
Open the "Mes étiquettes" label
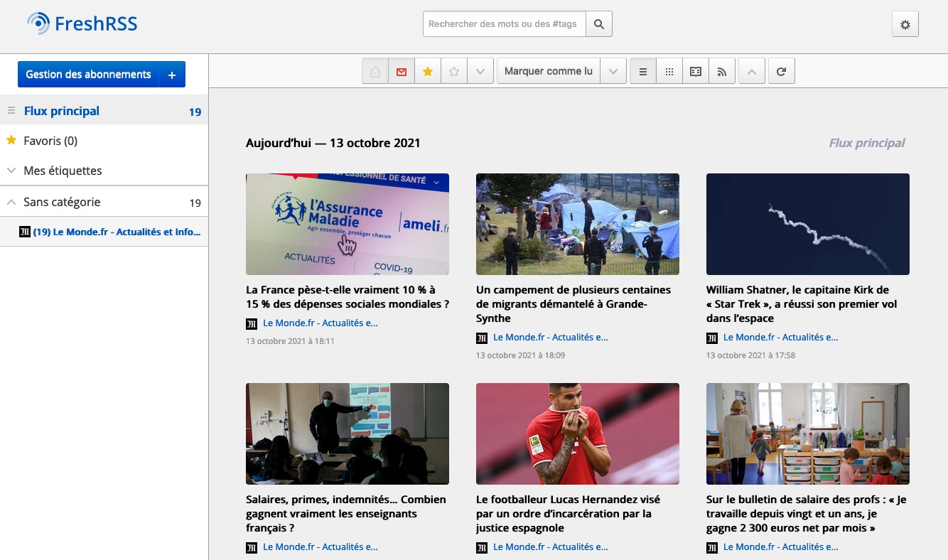click(x=63, y=171)
